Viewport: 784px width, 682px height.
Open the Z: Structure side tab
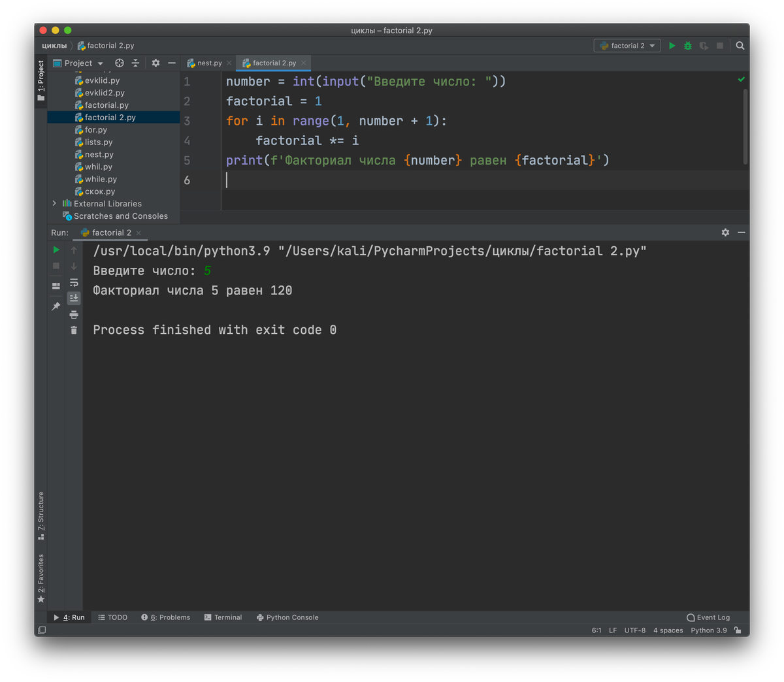[41, 515]
